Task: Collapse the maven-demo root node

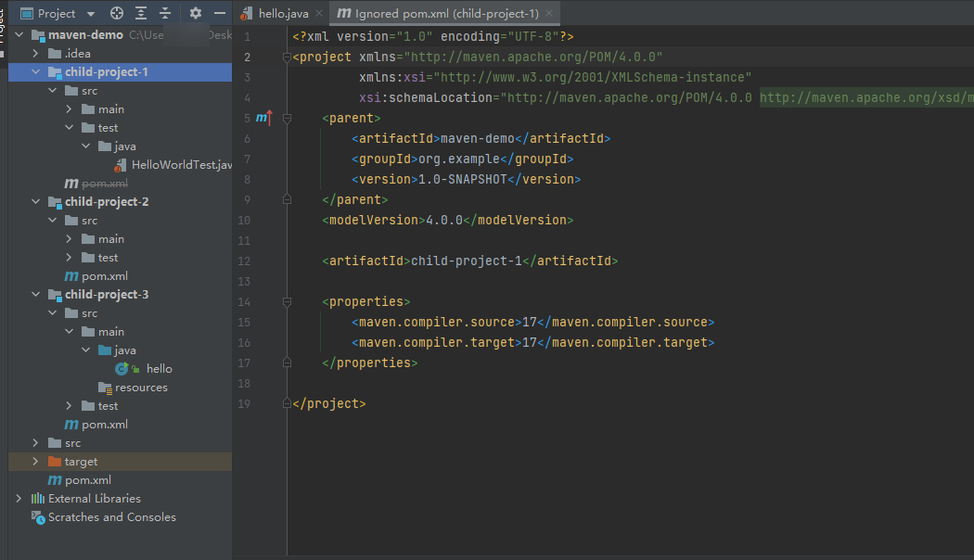Action: 19,34
